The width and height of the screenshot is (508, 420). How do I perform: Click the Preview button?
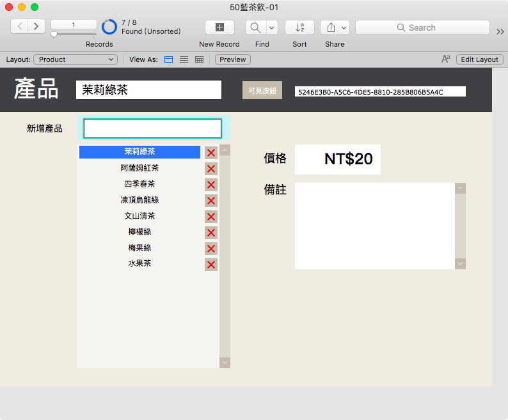click(233, 59)
